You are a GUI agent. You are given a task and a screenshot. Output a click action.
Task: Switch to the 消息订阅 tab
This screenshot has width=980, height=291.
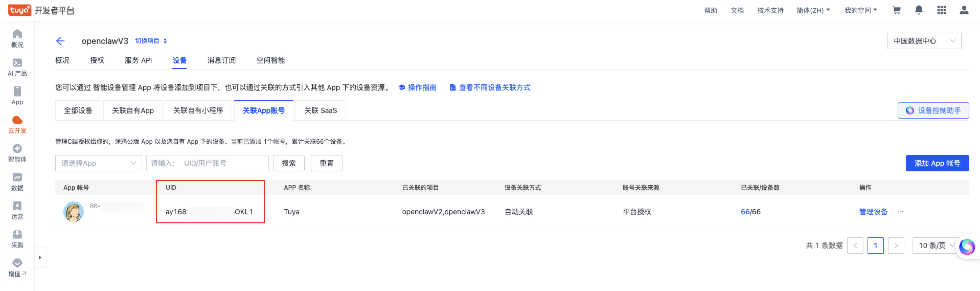[x=221, y=60]
